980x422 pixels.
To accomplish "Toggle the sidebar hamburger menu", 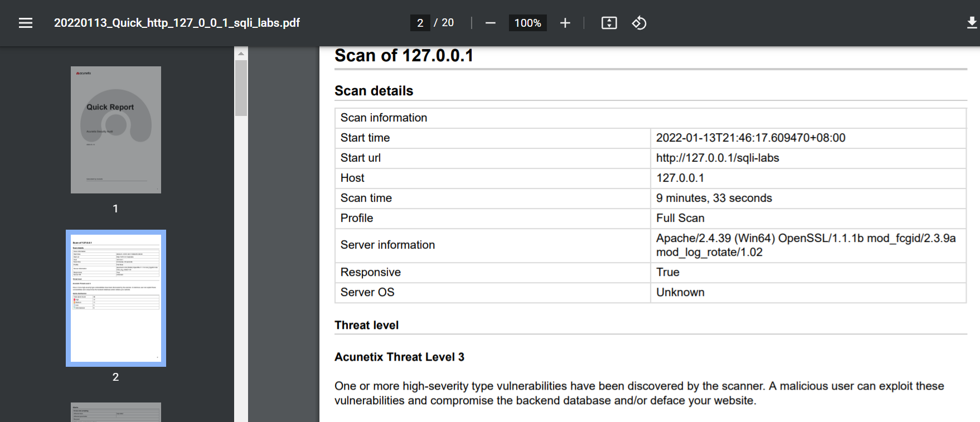I will [x=26, y=23].
